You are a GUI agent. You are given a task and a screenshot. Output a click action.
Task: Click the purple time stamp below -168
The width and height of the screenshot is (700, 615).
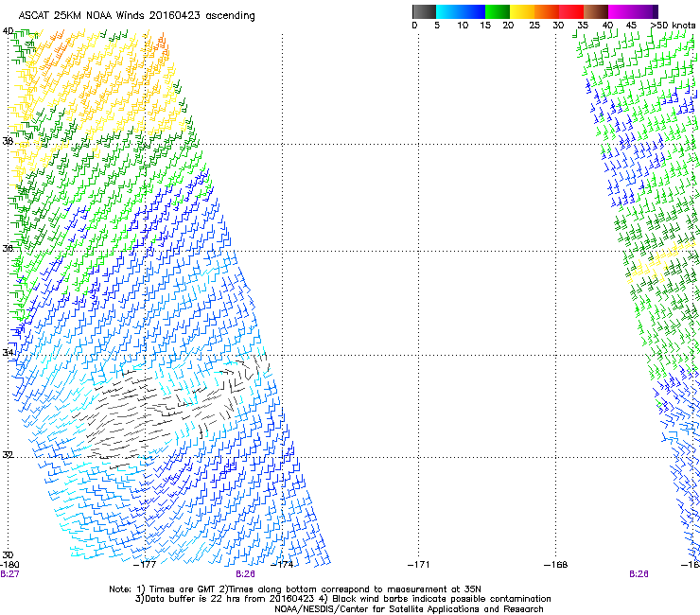pos(639,574)
